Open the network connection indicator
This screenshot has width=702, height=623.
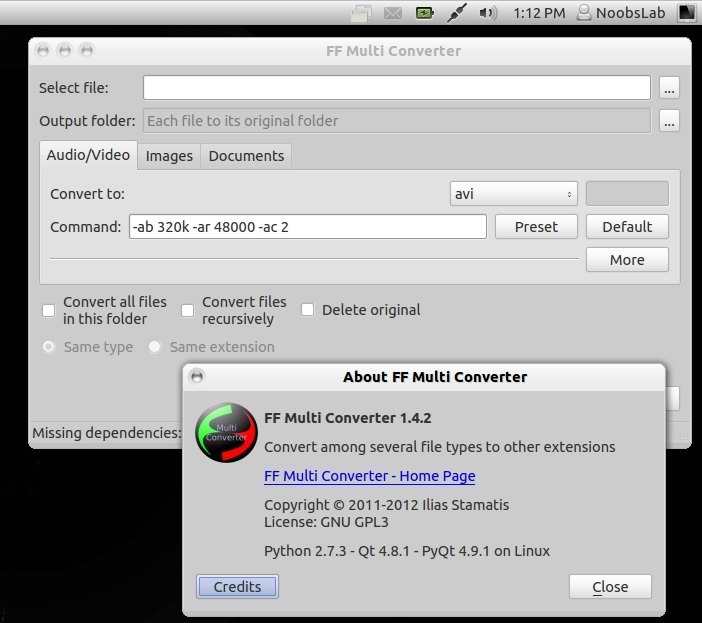tap(456, 13)
